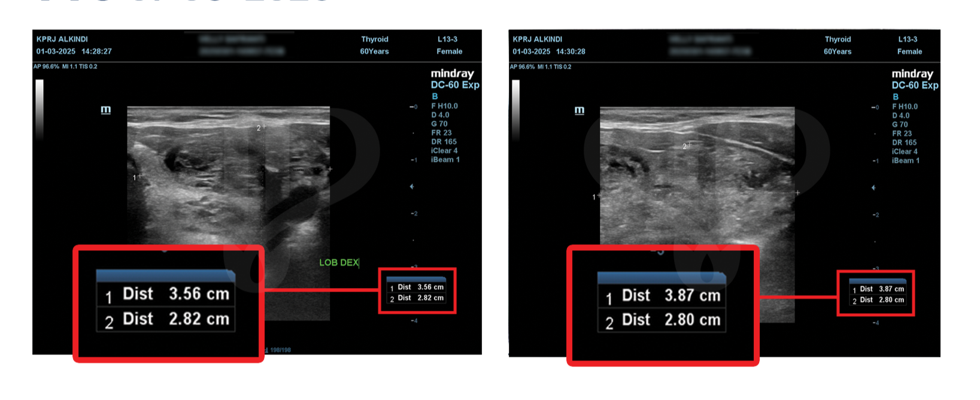Click the enlarged Dist 2.80 cm callout
The width and height of the screenshot is (980, 400).
pyautogui.click(x=662, y=320)
